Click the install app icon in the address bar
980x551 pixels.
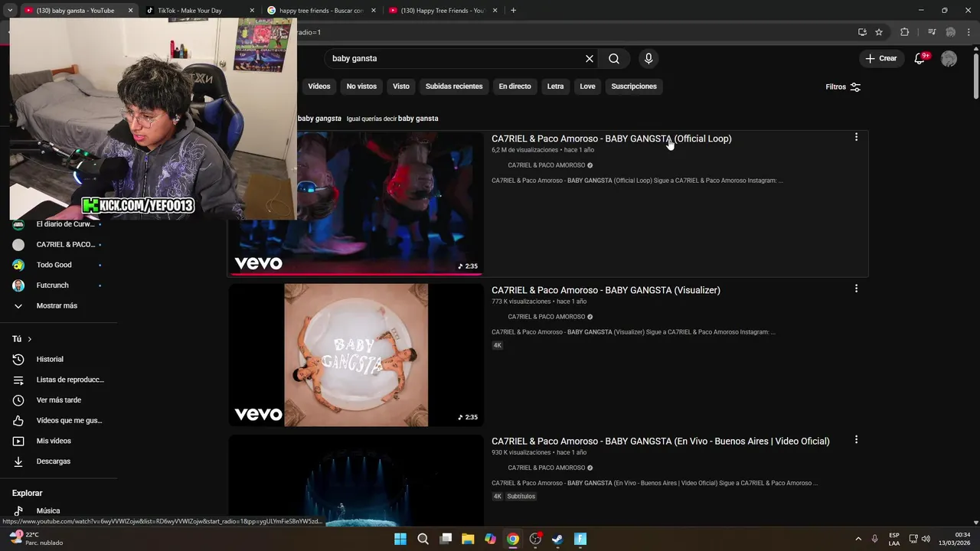pos(862,32)
